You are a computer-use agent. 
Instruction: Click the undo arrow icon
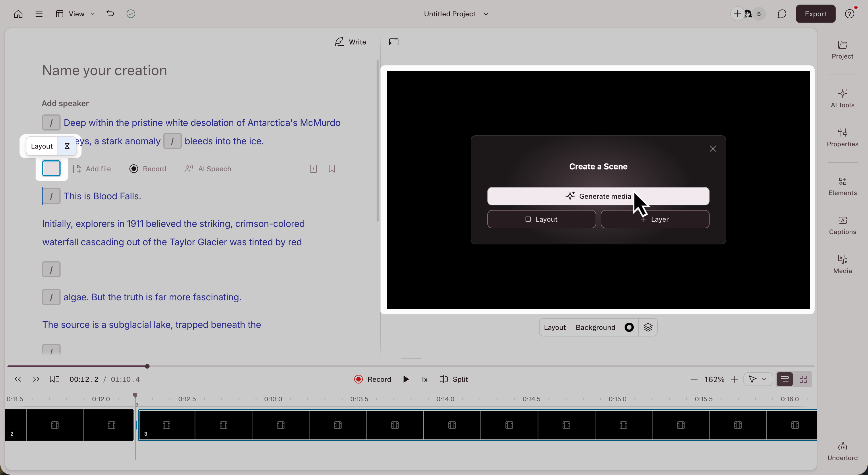tap(110, 13)
